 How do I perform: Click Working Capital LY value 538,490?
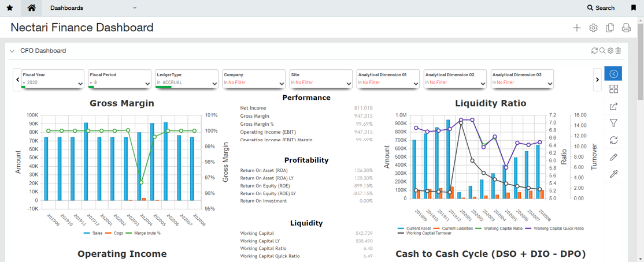364,241
